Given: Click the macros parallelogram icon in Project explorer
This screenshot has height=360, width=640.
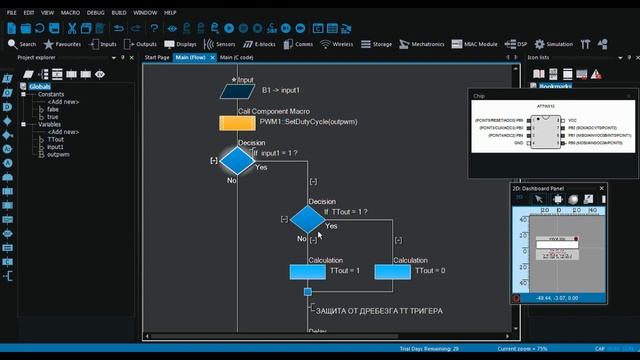Looking at the screenshot, I should (x=28, y=74).
